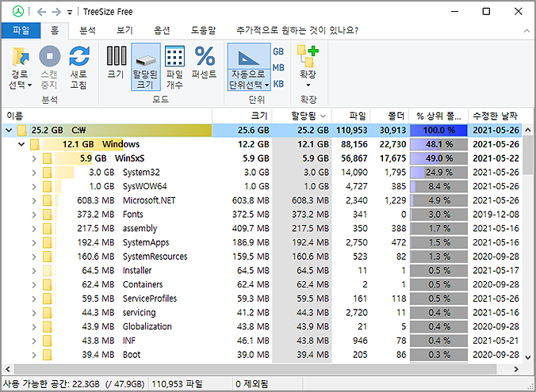Click the horizontal scrollbar left arrow

point(7,369)
